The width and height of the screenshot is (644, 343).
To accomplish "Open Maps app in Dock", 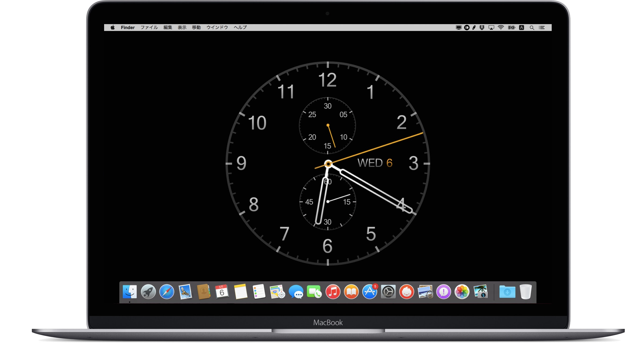I will 277,292.
